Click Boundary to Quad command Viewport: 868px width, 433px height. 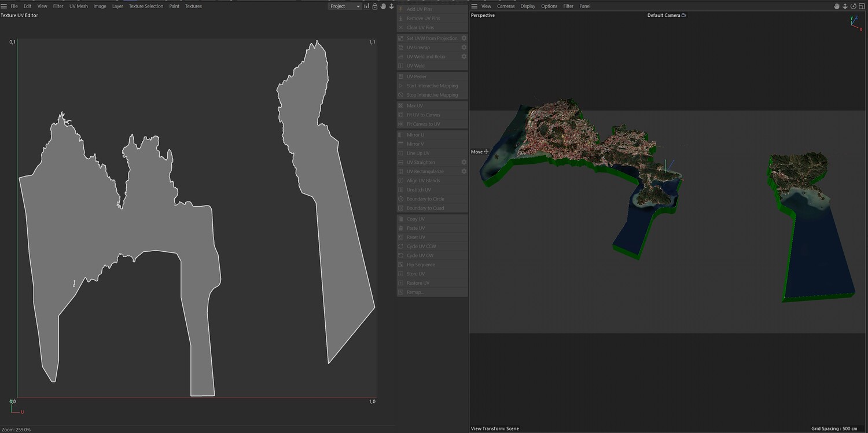click(432, 208)
